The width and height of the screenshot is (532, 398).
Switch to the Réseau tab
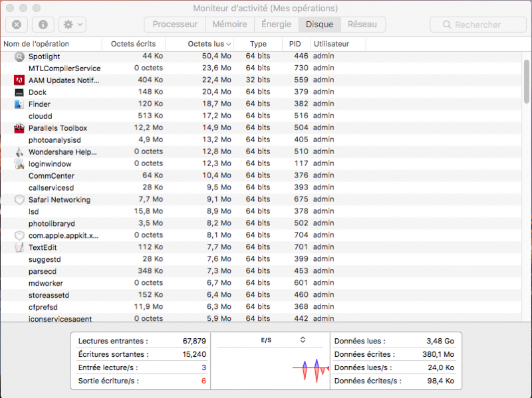tap(362, 25)
